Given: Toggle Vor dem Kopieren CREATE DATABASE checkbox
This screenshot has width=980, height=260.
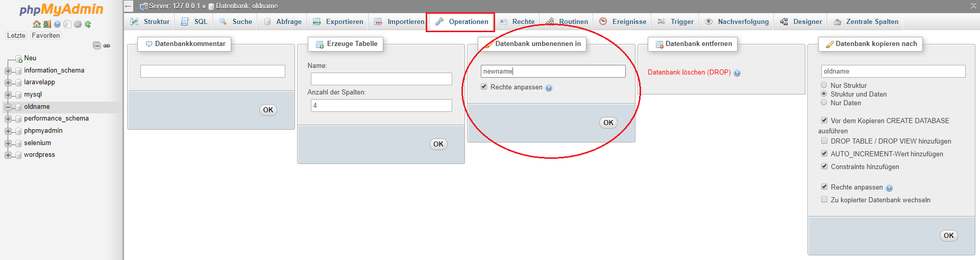Looking at the screenshot, I should point(824,121).
